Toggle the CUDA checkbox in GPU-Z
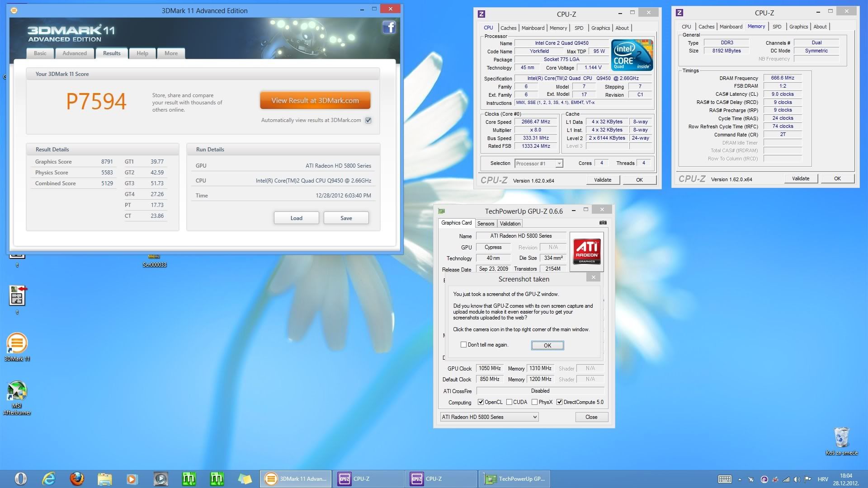The width and height of the screenshot is (868, 488). pyautogui.click(x=509, y=402)
